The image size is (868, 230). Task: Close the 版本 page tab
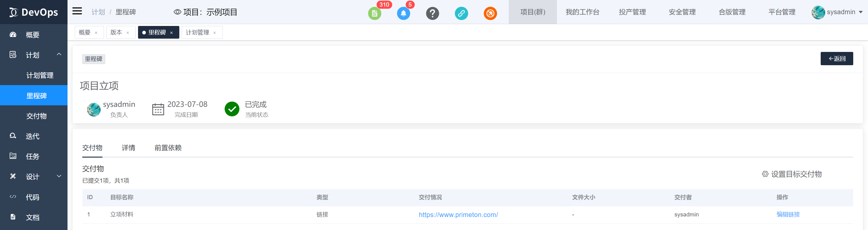point(128,33)
